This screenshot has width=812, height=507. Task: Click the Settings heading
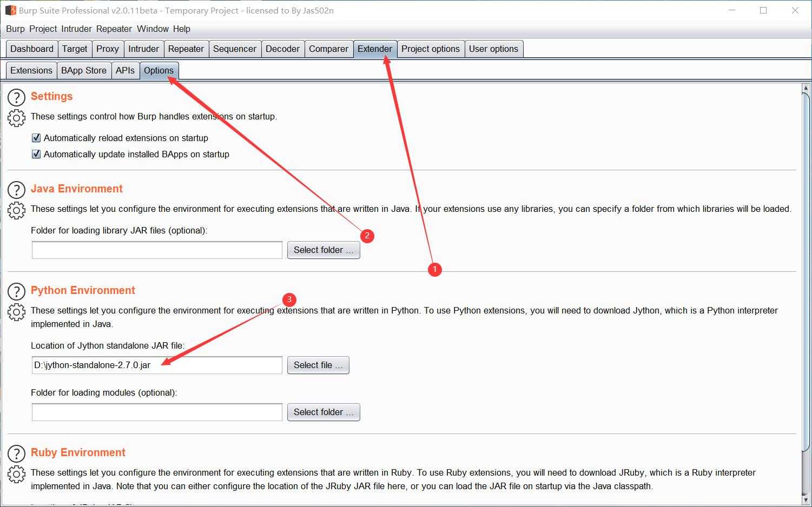pyautogui.click(x=51, y=96)
